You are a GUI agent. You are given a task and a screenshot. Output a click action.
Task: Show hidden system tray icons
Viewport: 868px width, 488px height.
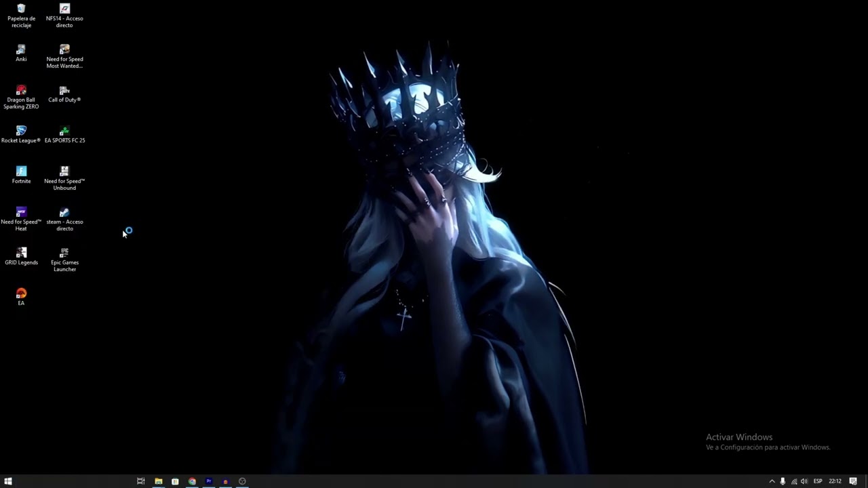click(772, 481)
